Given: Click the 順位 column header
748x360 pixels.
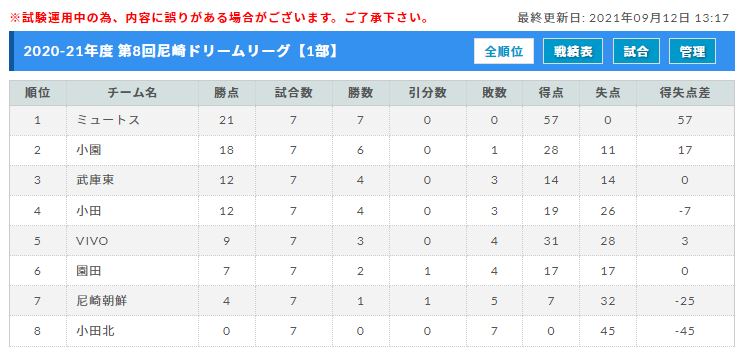Looking at the screenshot, I should [38, 93].
